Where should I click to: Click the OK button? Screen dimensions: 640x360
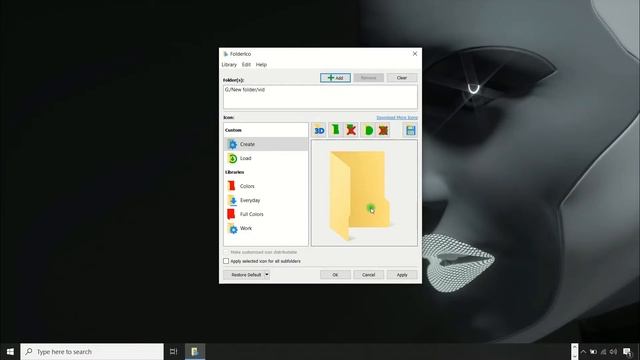click(x=336, y=275)
